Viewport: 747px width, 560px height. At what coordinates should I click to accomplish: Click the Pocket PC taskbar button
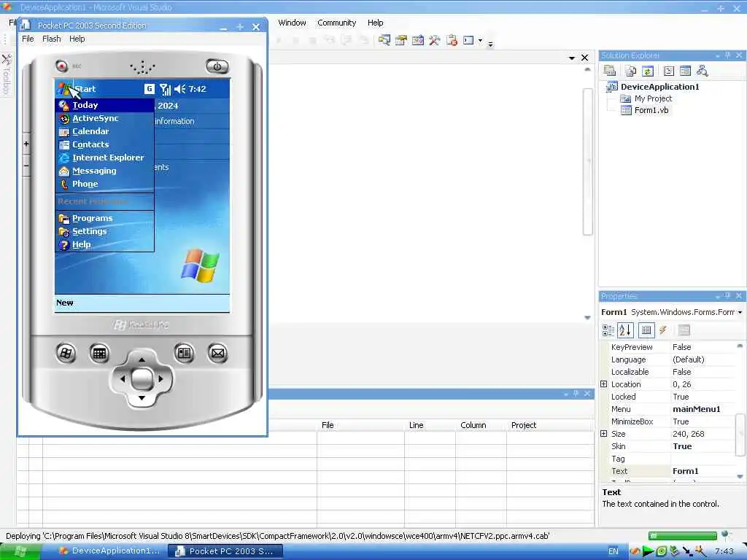(x=226, y=551)
